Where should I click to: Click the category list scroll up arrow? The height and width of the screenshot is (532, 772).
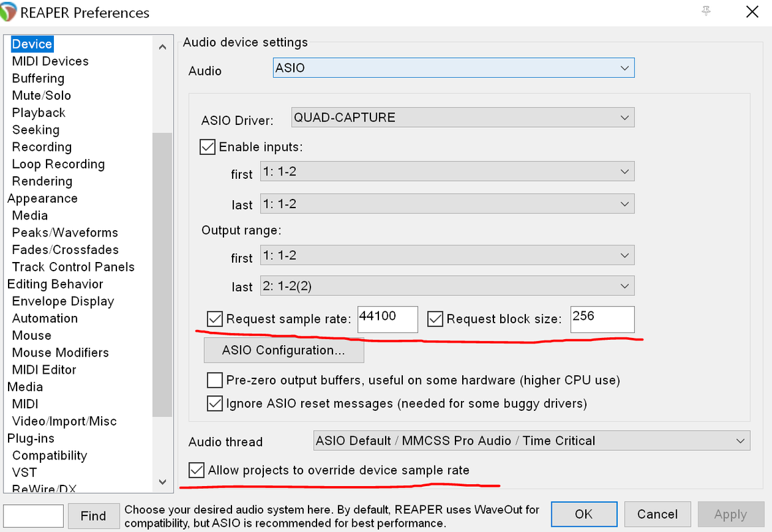tap(162, 47)
